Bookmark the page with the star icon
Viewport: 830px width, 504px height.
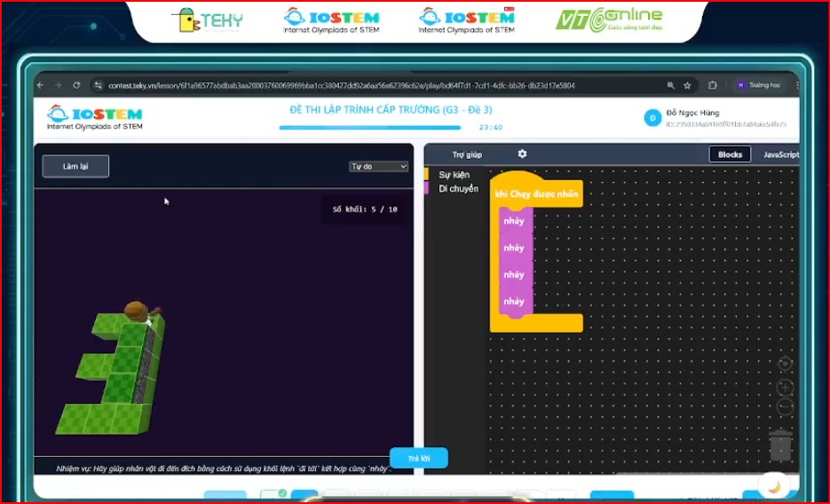click(x=687, y=85)
